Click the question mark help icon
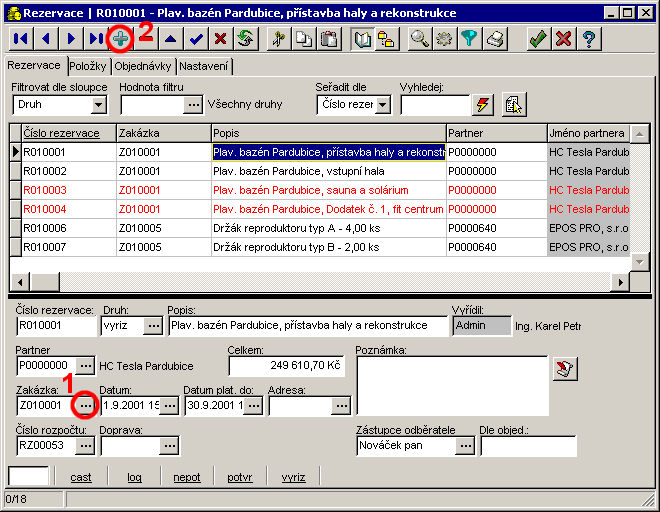This screenshot has height=512, width=660. [x=589, y=39]
